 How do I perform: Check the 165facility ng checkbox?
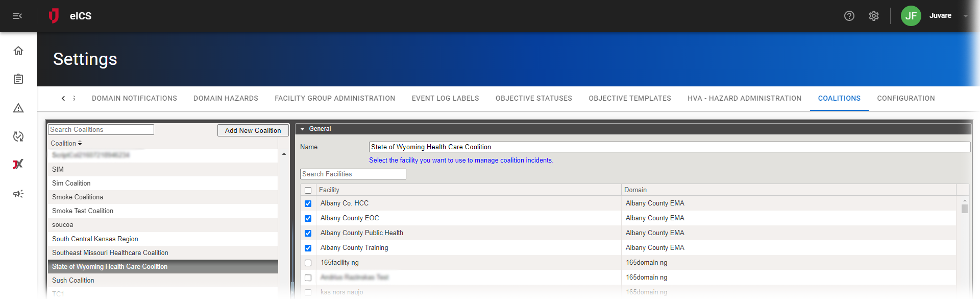[308, 263]
